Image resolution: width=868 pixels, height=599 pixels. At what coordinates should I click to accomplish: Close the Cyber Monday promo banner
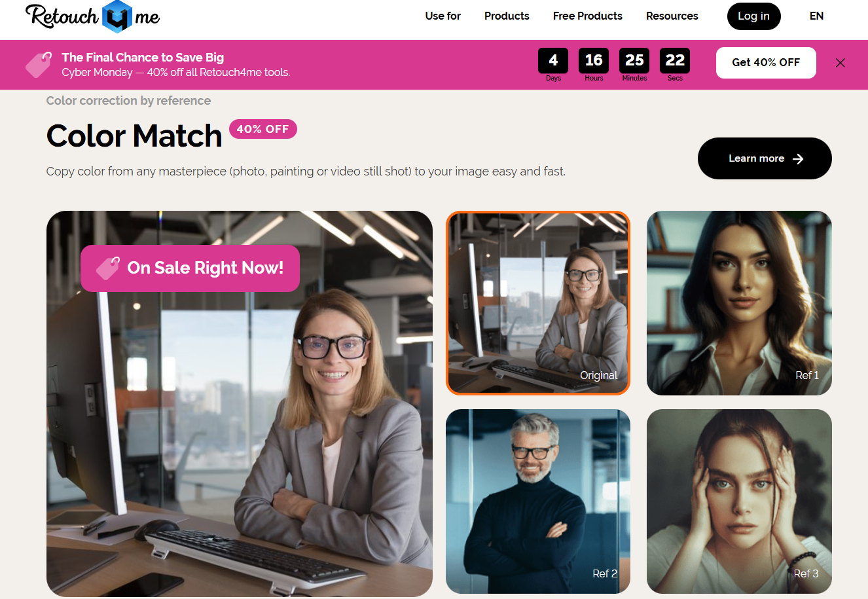point(841,63)
